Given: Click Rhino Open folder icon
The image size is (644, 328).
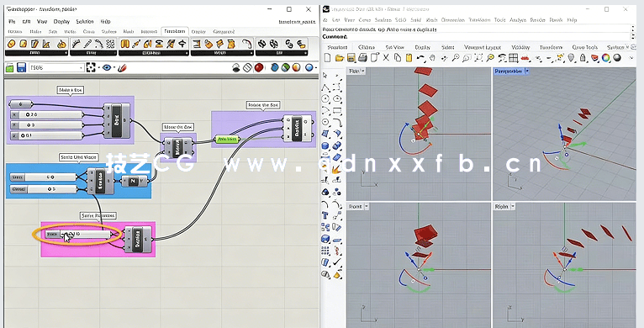Looking at the screenshot, I should coord(340,58).
